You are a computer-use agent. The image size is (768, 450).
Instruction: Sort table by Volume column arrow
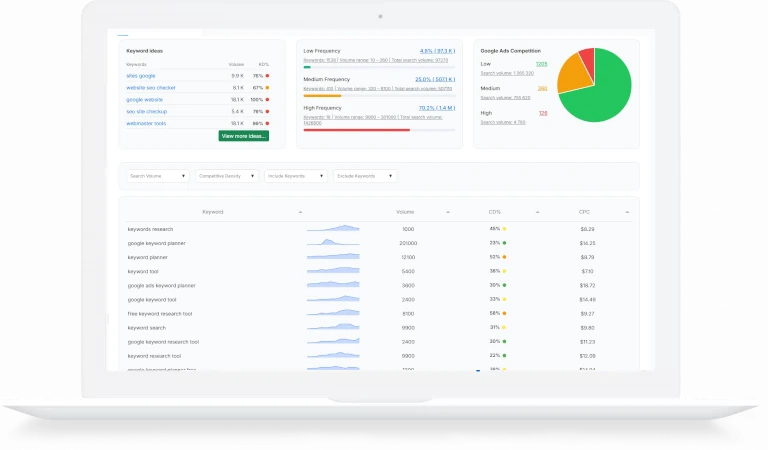448,212
